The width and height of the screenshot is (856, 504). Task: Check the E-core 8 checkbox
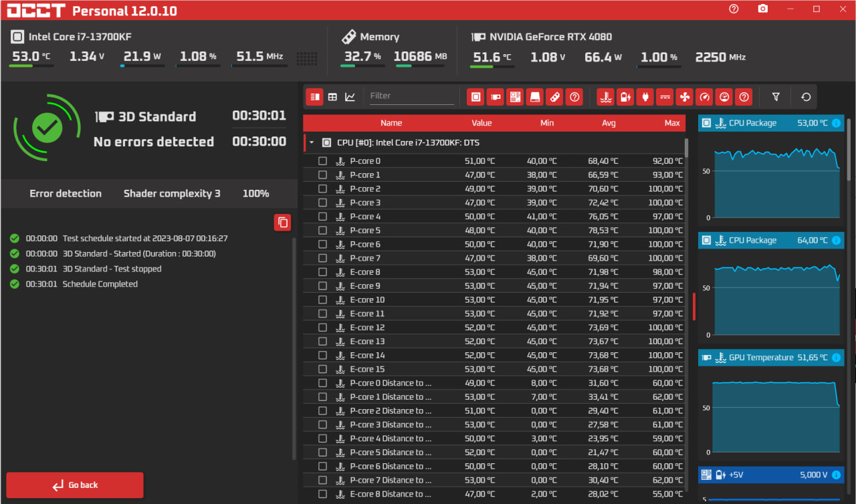(322, 272)
